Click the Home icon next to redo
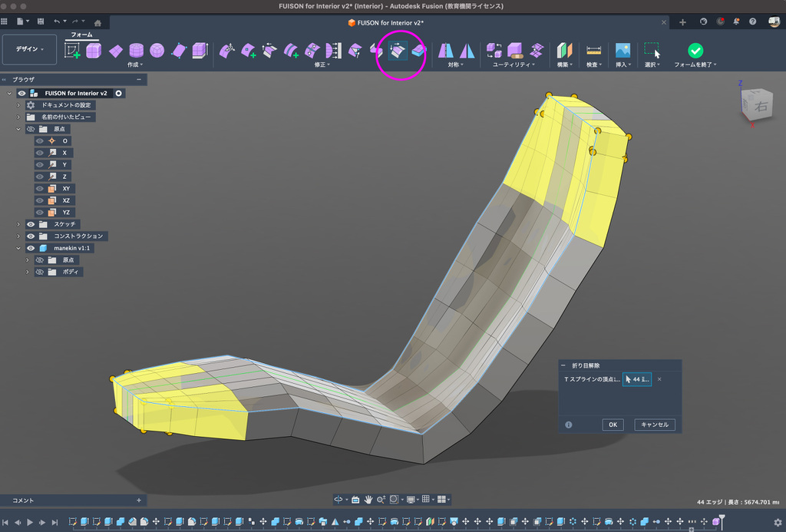Viewport: 786px width, 532px height. point(97,22)
